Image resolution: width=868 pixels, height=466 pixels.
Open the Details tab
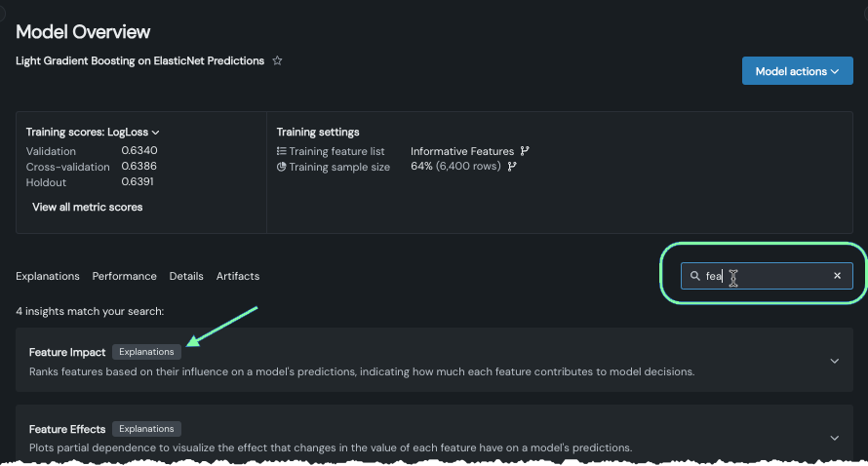[x=186, y=276]
